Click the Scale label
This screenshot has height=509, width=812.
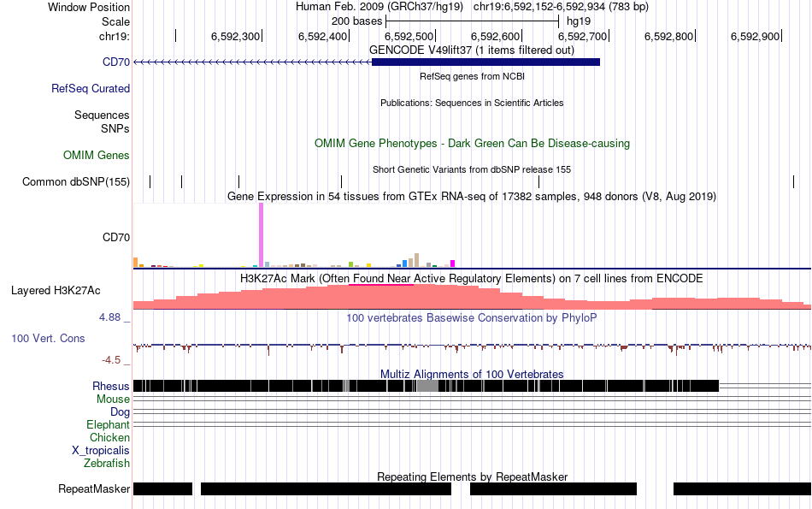(x=115, y=21)
